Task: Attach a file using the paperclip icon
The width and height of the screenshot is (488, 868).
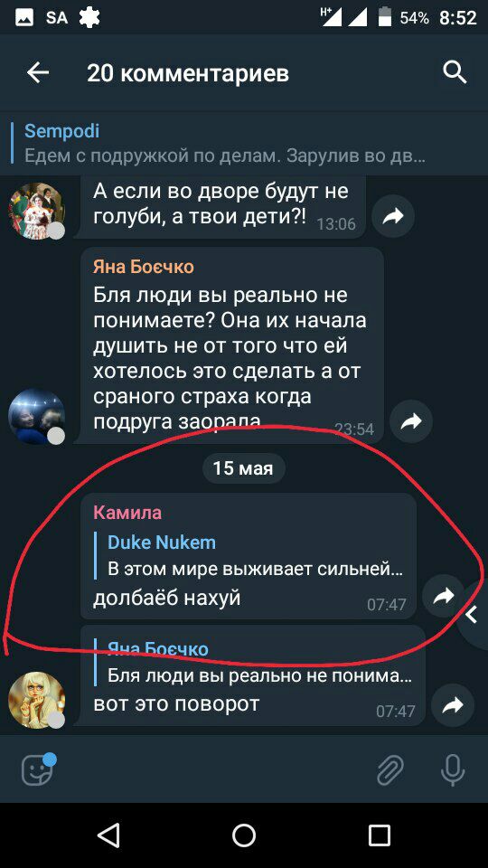Action: pyautogui.click(x=390, y=769)
